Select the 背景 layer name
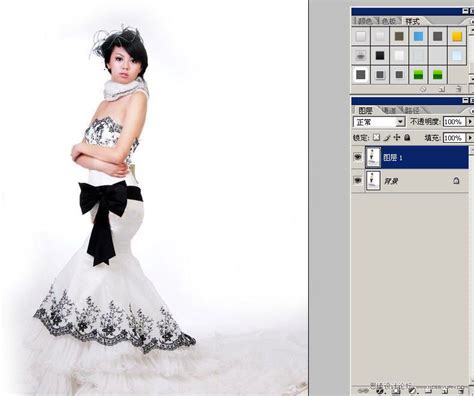 coord(391,181)
